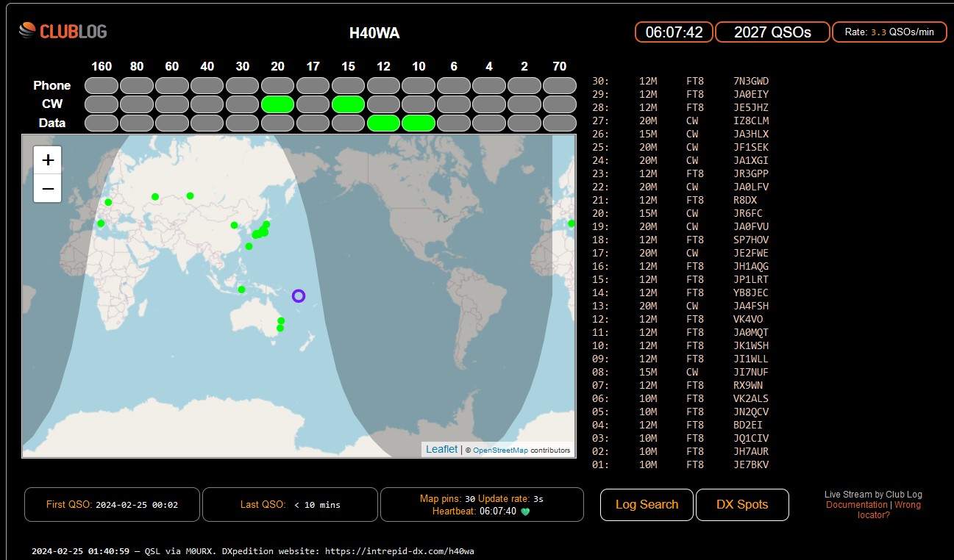This screenshot has height=560, width=954.
Task: Click the Wrong locator? link
Action: pyautogui.click(x=906, y=505)
